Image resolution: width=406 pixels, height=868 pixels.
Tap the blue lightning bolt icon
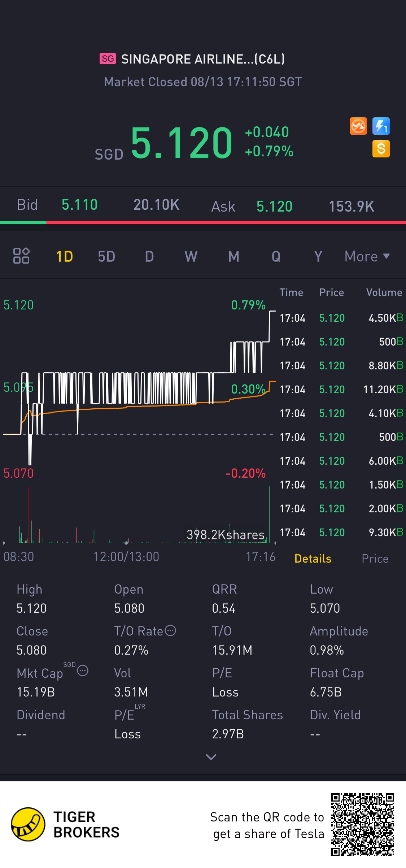pyautogui.click(x=381, y=126)
